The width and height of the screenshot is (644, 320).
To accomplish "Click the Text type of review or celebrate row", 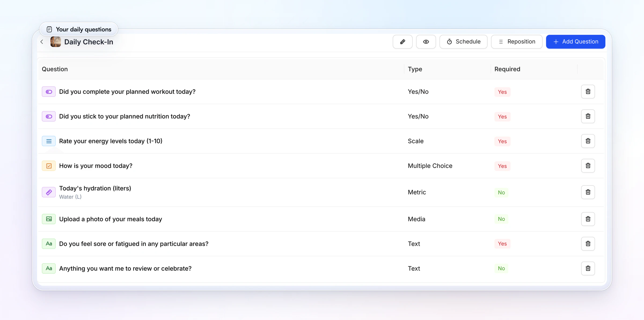I will [x=414, y=268].
